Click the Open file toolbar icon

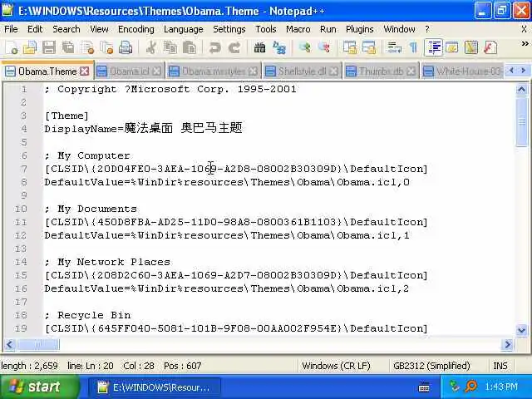(30, 47)
